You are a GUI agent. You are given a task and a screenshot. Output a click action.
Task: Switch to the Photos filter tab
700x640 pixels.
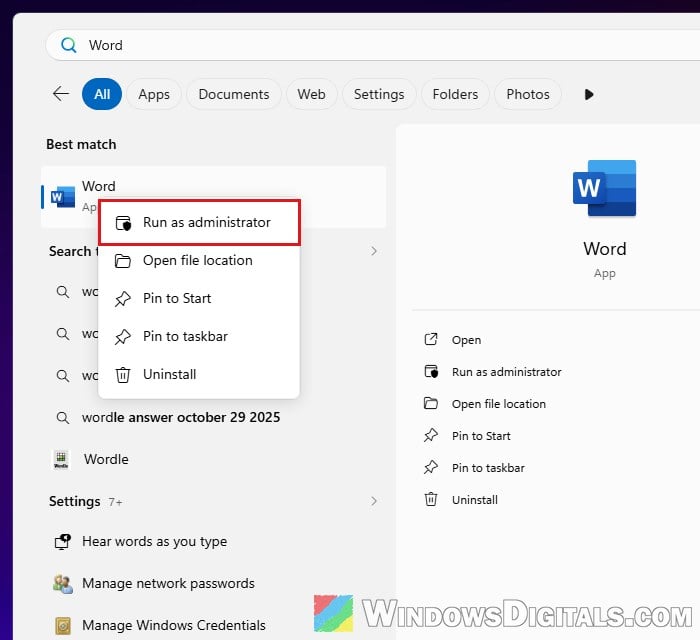pyautogui.click(x=528, y=94)
